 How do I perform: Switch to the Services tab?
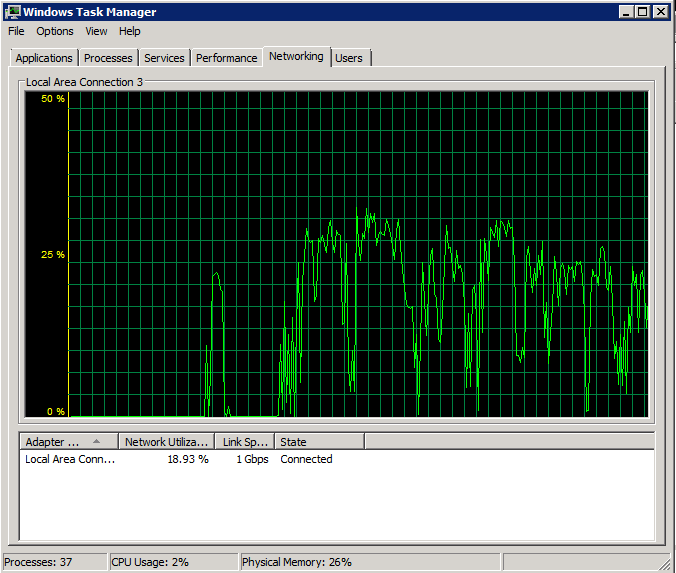point(164,58)
